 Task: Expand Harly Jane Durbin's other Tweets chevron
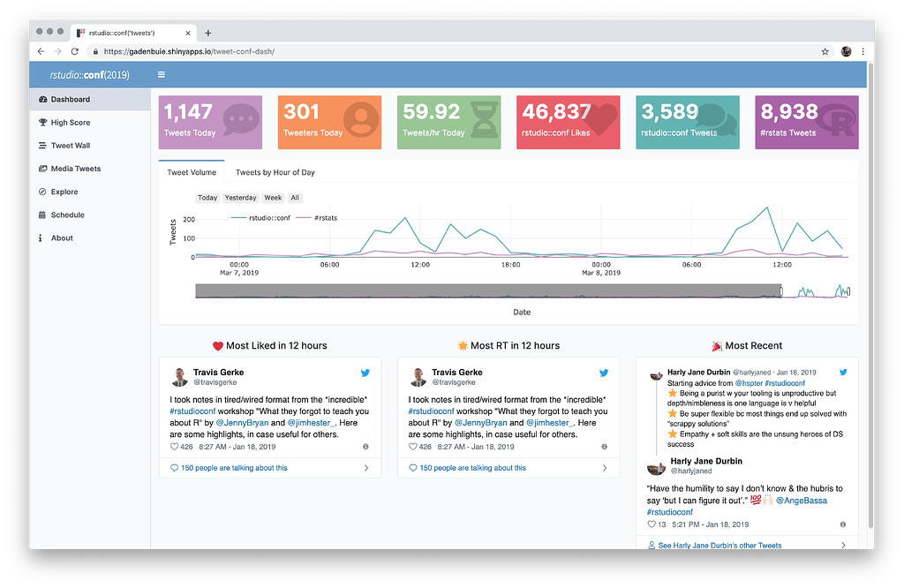tap(845, 545)
